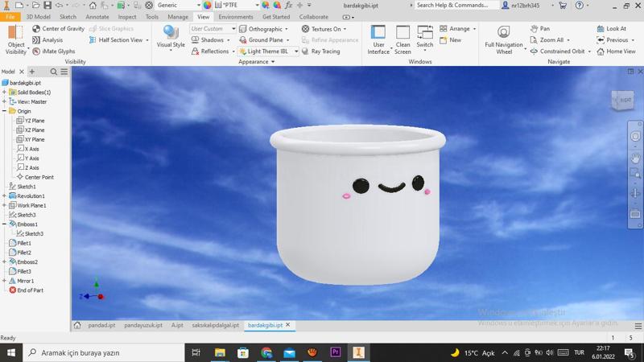Toggle Ray Tracing rendering
This screenshot has width=644, height=362.
click(320, 51)
